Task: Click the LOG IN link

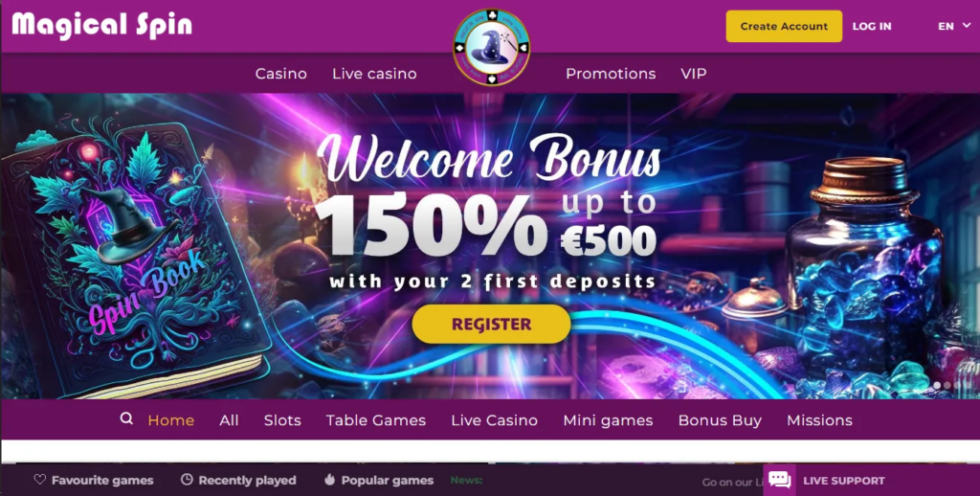Action: (872, 26)
